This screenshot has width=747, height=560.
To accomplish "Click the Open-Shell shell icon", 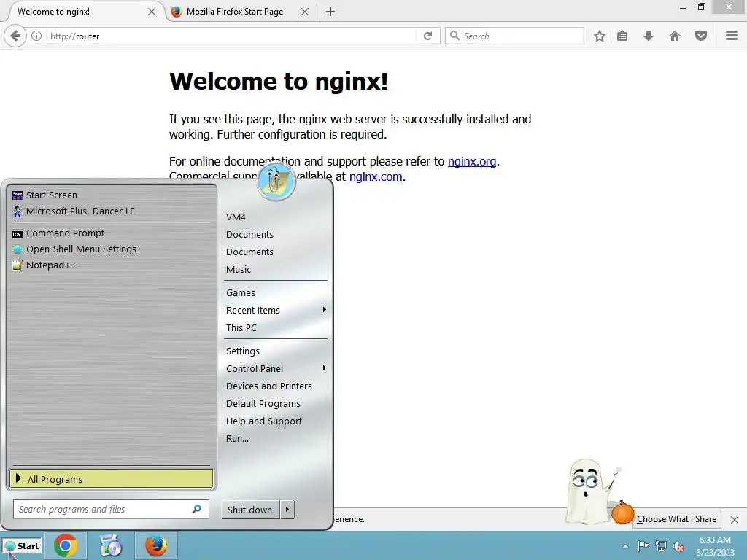I will point(18,249).
